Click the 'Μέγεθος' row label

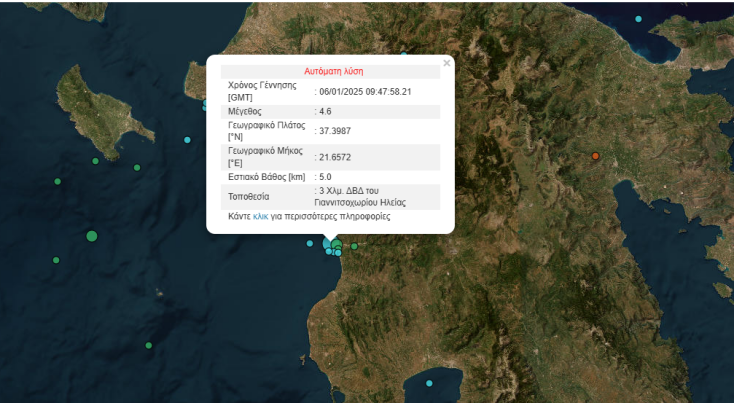246,111
